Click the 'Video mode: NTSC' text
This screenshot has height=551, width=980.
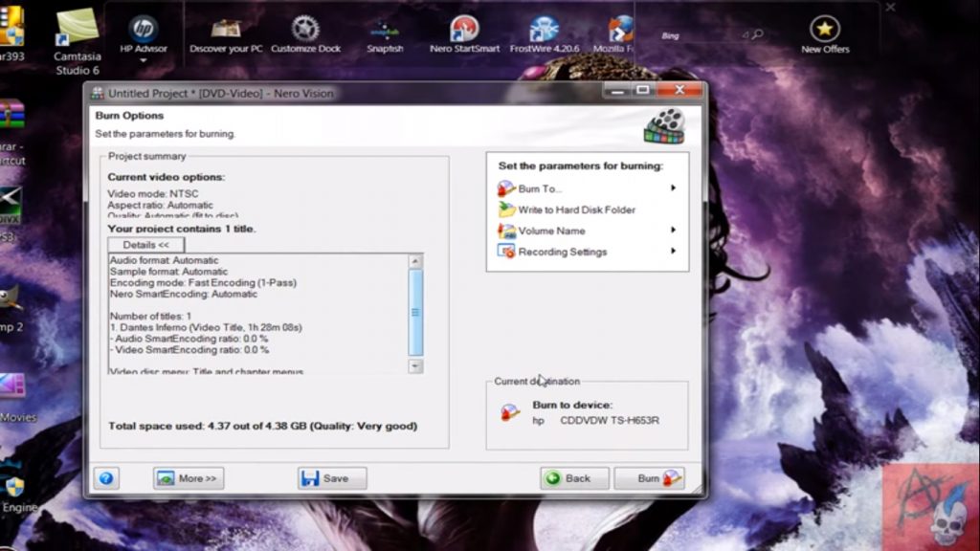(152, 193)
